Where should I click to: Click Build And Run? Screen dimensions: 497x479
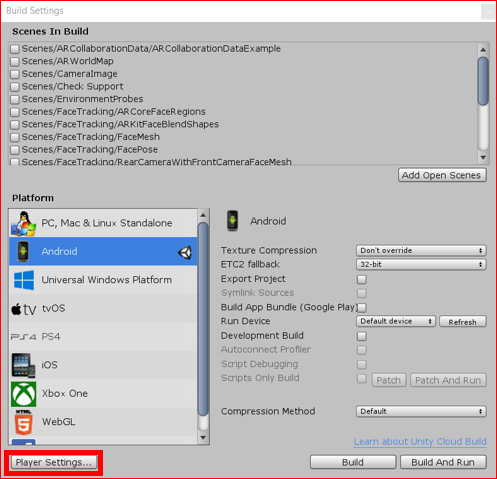(443, 463)
